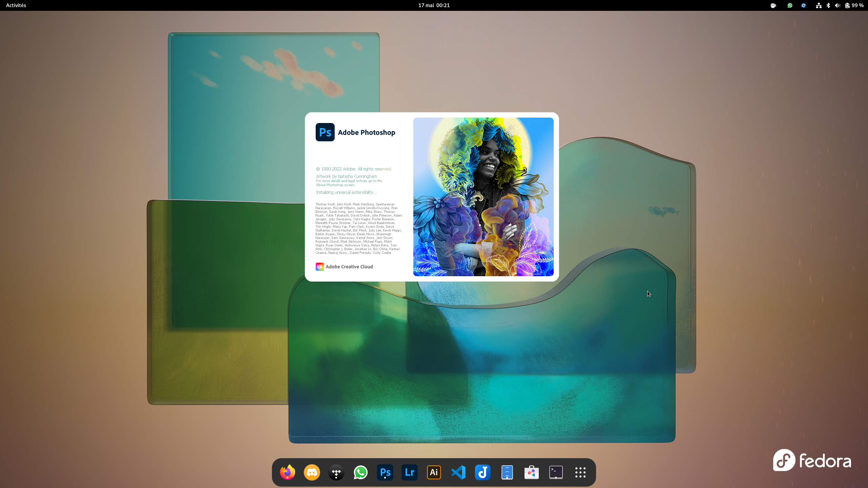The height and width of the screenshot is (488, 868).
Task: Click the WhatsApp tray icon in top bar
Action: point(790,5)
